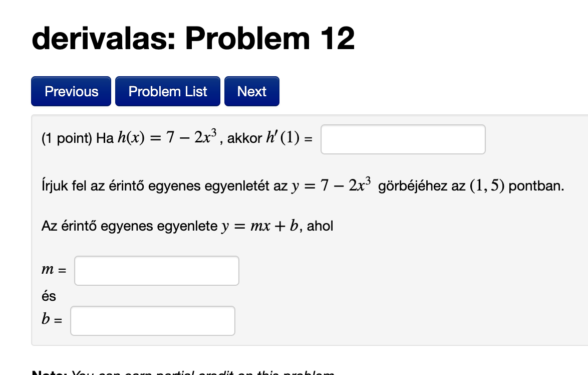Click the word "akkor" in the first line
This screenshot has width=588, height=375.
pos(244,139)
